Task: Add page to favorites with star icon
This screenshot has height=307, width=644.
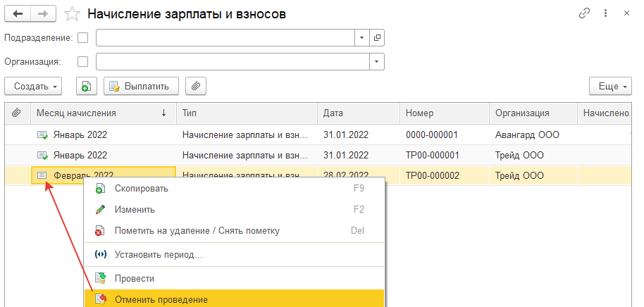Action: point(71,14)
